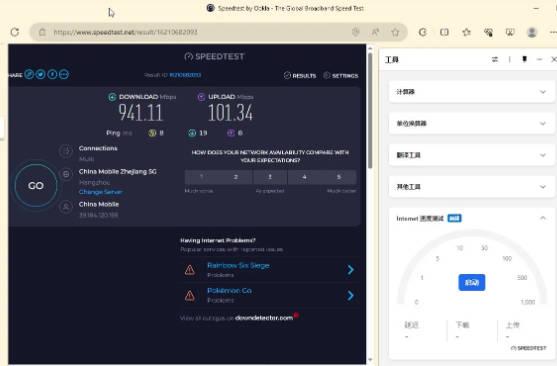Expand the 其他工具 section
Viewport: 557px width, 366px height.
click(471, 187)
